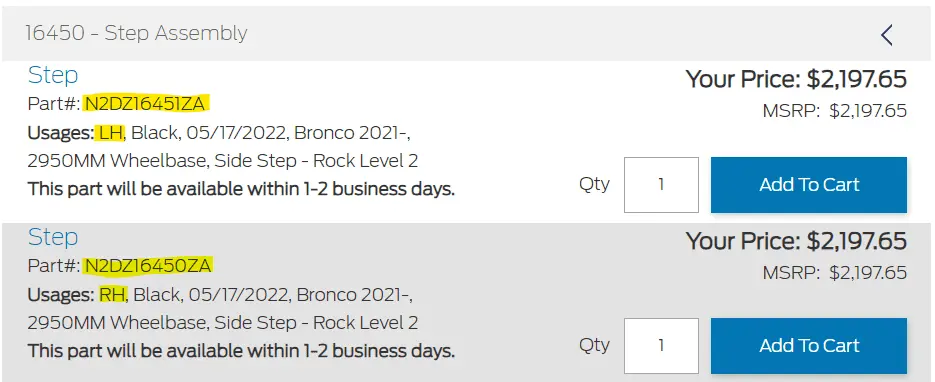The height and width of the screenshot is (382, 935).
Task: Add the RH step to cart
Action: pos(809,346)
